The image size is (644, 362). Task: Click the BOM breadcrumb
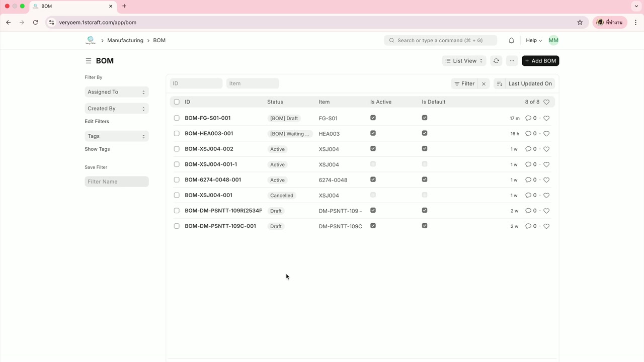click(159, 40)
